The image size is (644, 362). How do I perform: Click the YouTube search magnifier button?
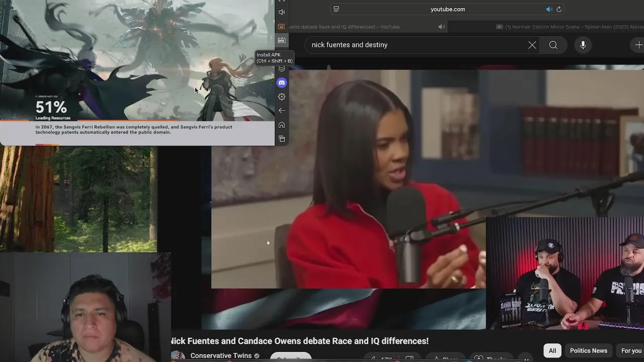coord(553,45)
